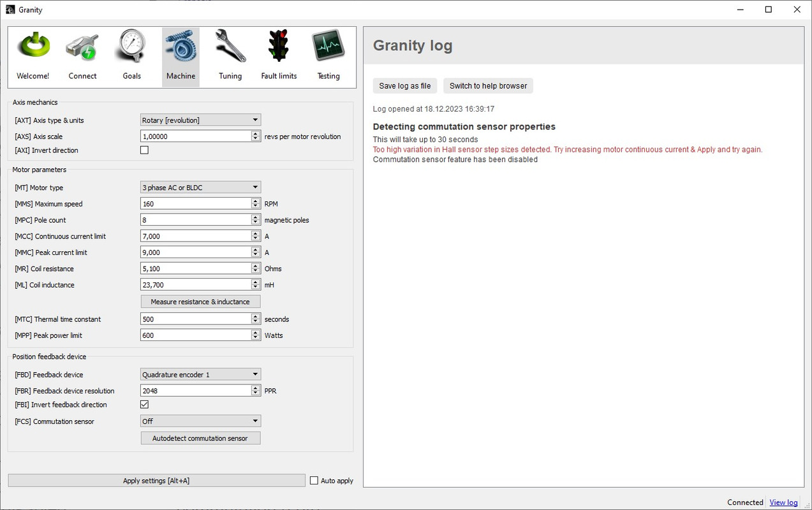Open the Motor type dropdown
Image resolution: width=812 pixels, height=510 pixels.
tap(200, 187)
